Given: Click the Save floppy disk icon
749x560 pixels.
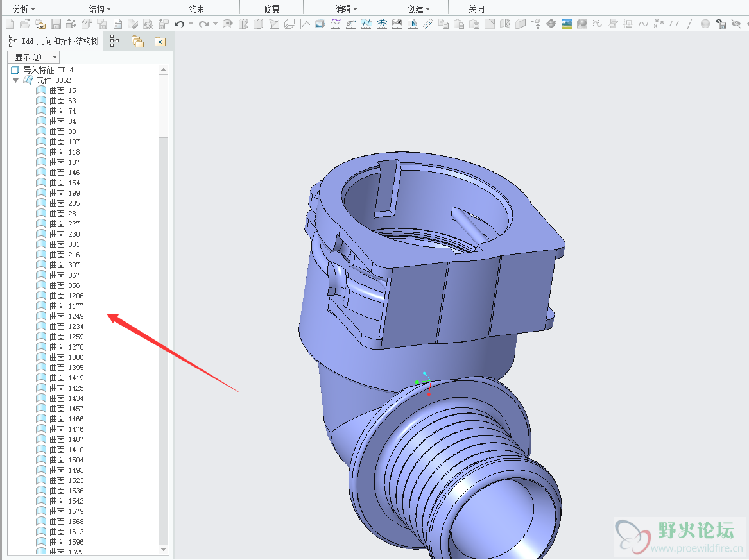Looking at the screenshot, I should [56, 23].
